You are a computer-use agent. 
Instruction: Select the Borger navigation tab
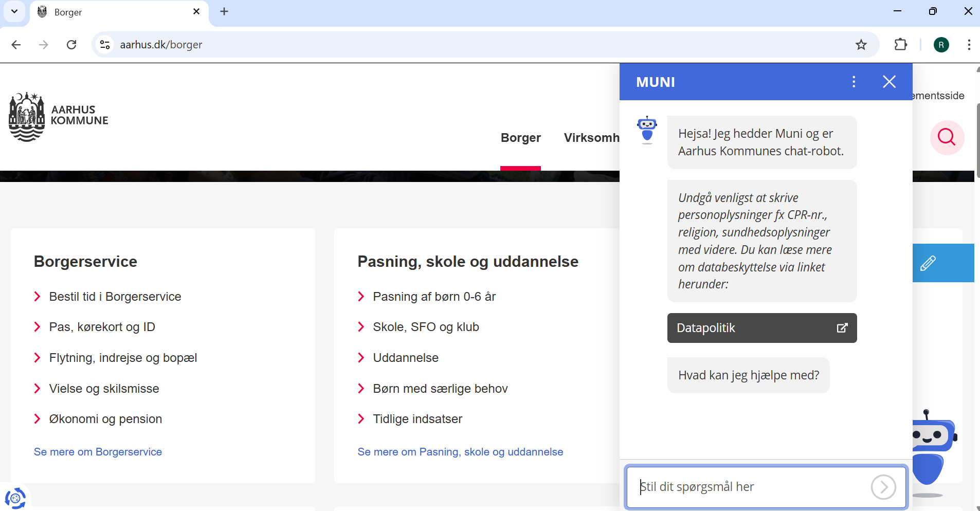coord(520,138)
